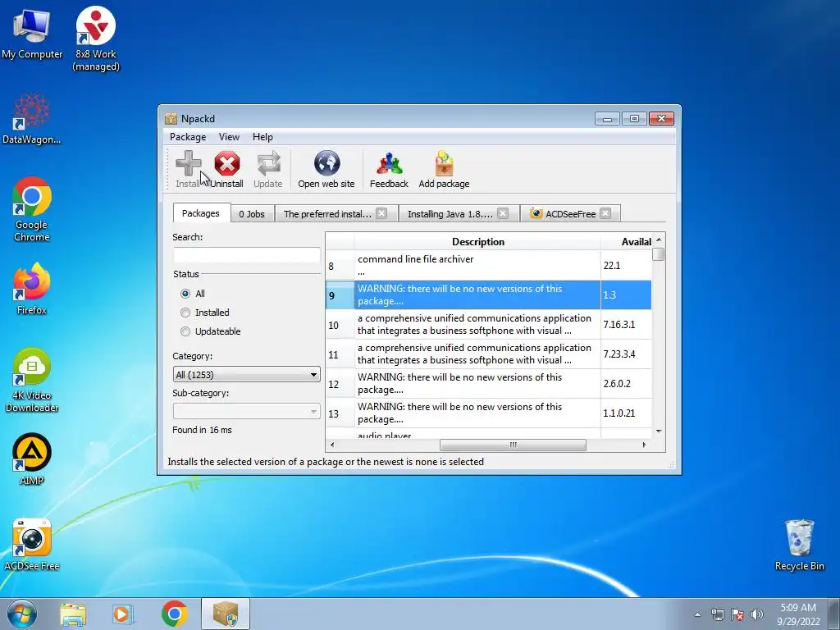The width and height of the screenshot is (840, 630).
Task: Select the ACDSee Free desktop shortcut
Action: (x=32, y=545)
